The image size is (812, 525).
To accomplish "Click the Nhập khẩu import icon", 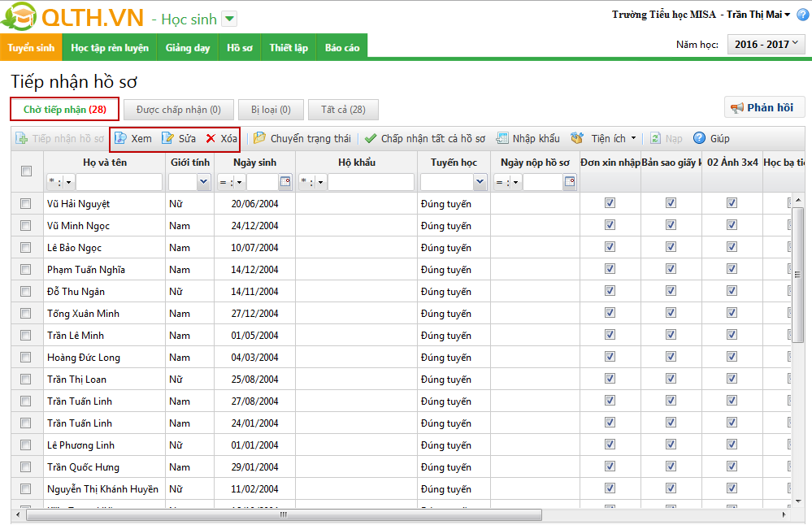I will point(502,138).
